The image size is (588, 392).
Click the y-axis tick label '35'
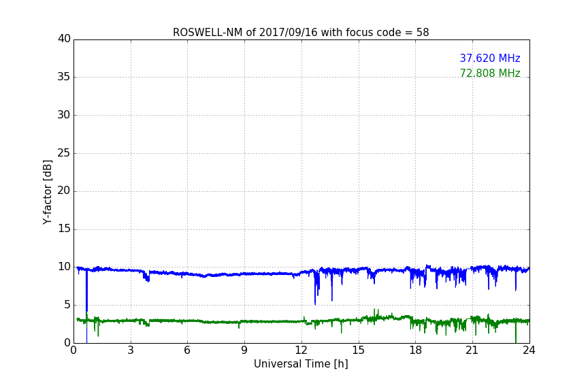click(64, 77)
